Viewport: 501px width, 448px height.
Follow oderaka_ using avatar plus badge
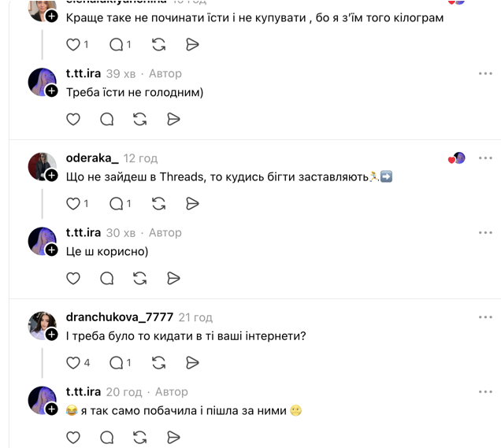(x=52, y=176)
